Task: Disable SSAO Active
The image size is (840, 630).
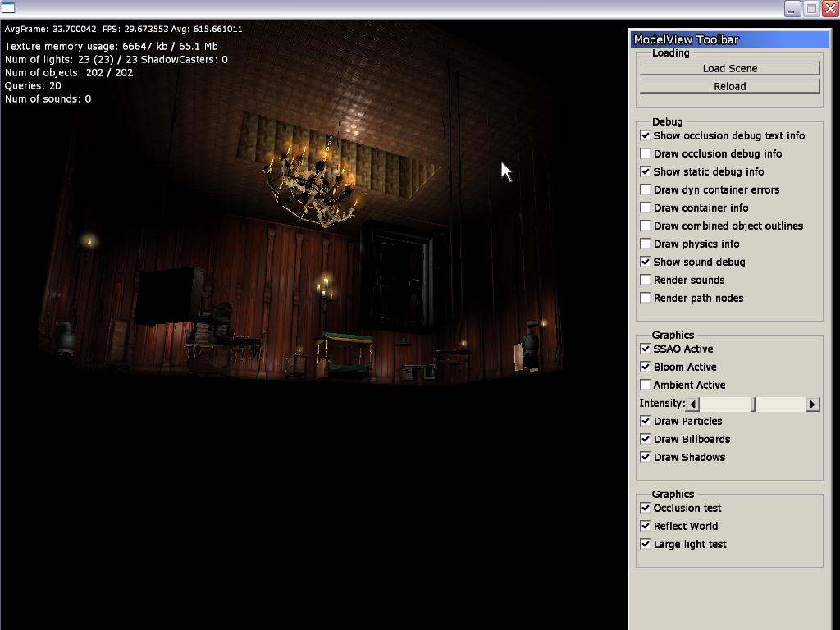Action: [x=646, y=349]
